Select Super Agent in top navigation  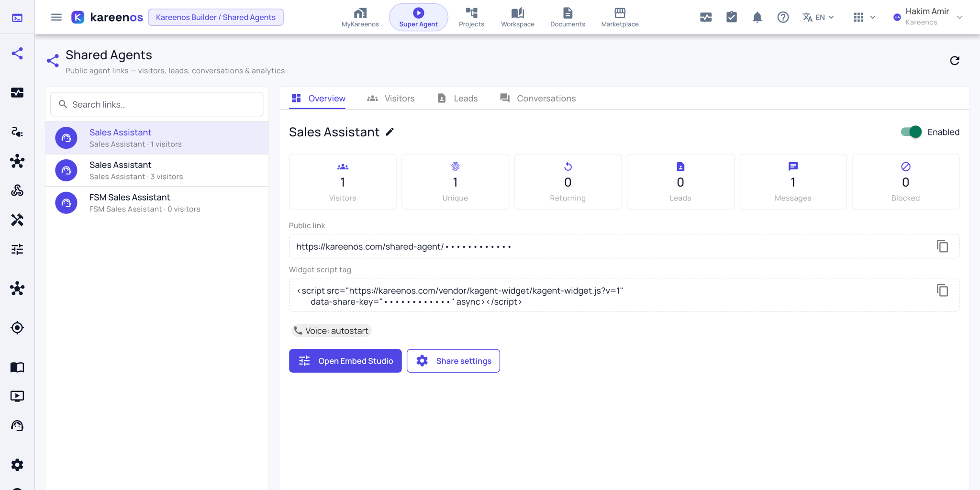coord(418,17)
